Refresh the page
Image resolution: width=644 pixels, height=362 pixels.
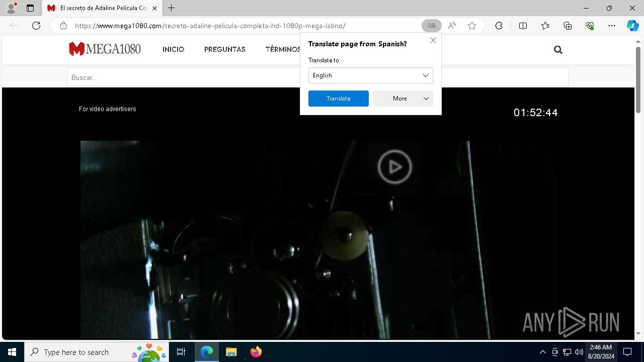tap(36, 26)
